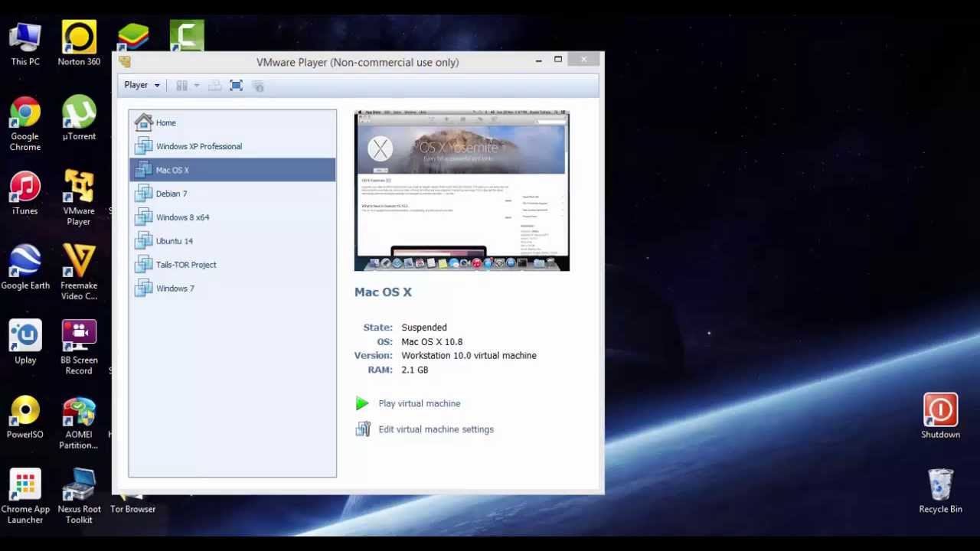Click the Send Ctrl+Alt+Del toolbar icon
The width and height of the screenshot is (980, 551).
click(x=214, y=86)
